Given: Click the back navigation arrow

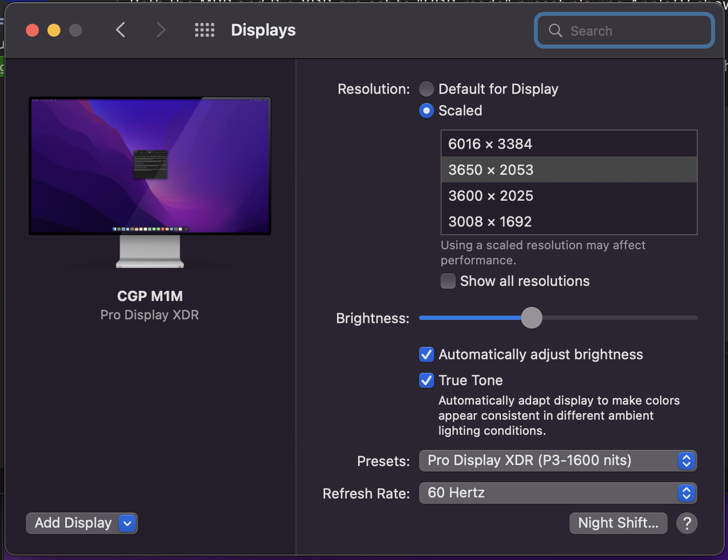Looking at the screenshot, I should [121, 30].
